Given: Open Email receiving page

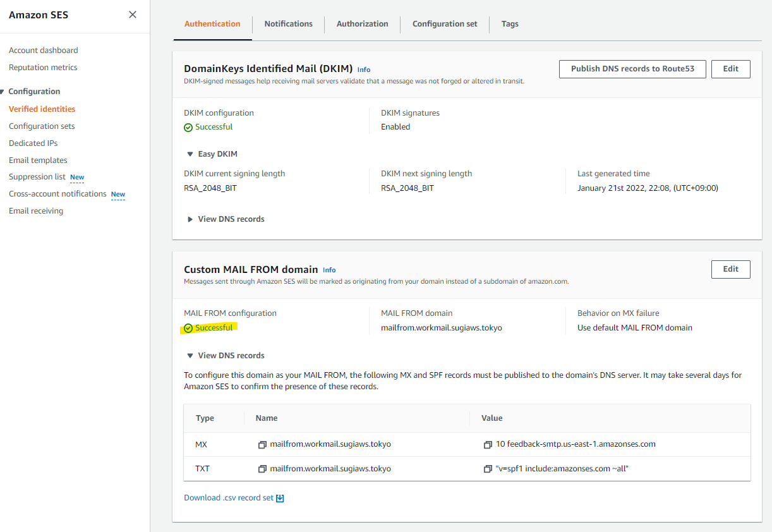Looking at the screenshot, I should [x=36, y=211].
